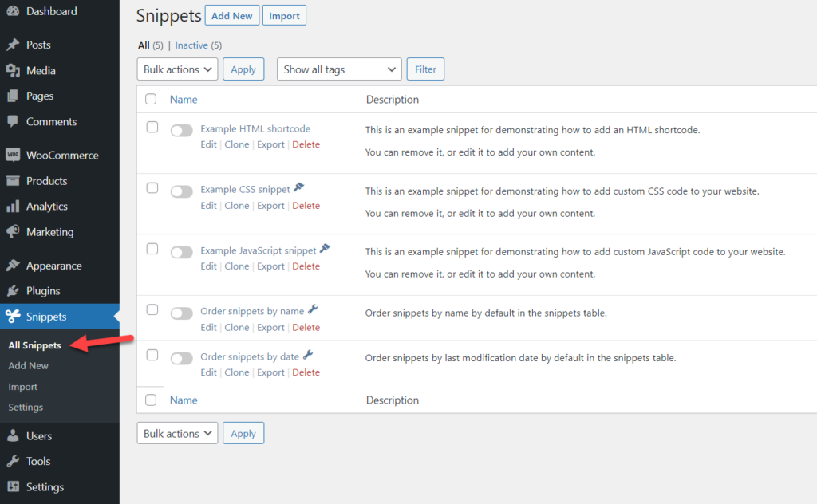This screenshot has height=504, width=817.
Task: Activate the Example JavaScript snippet toggle
Action: coord(181,252)
